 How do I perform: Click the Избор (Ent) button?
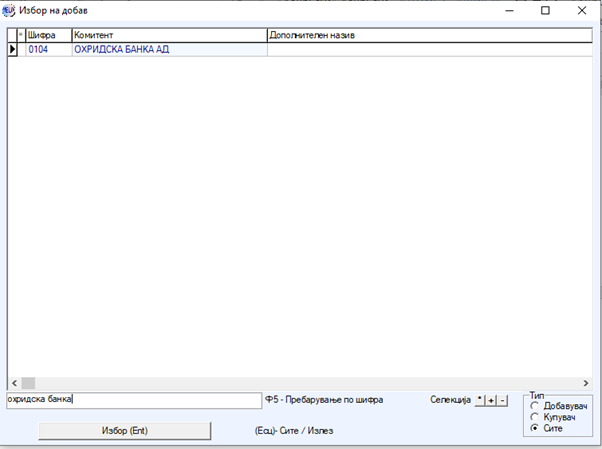[x=125, y=431]
